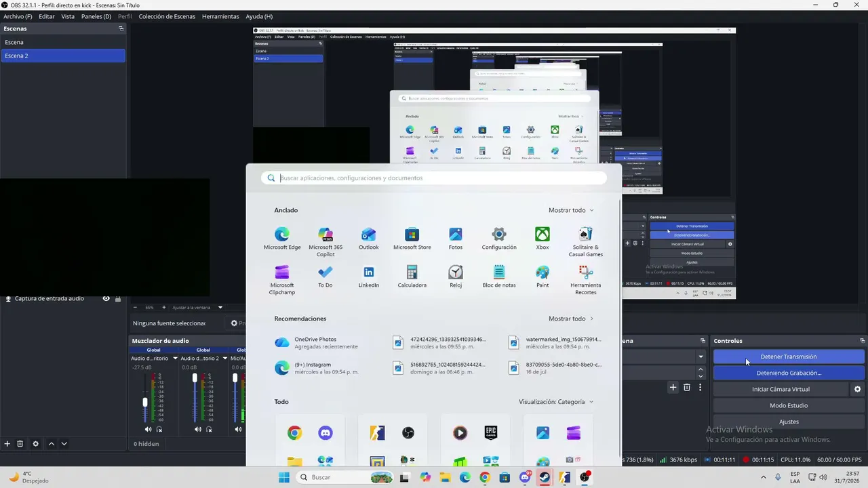Open Configuración from pinned apps

[x=499, y=239]
